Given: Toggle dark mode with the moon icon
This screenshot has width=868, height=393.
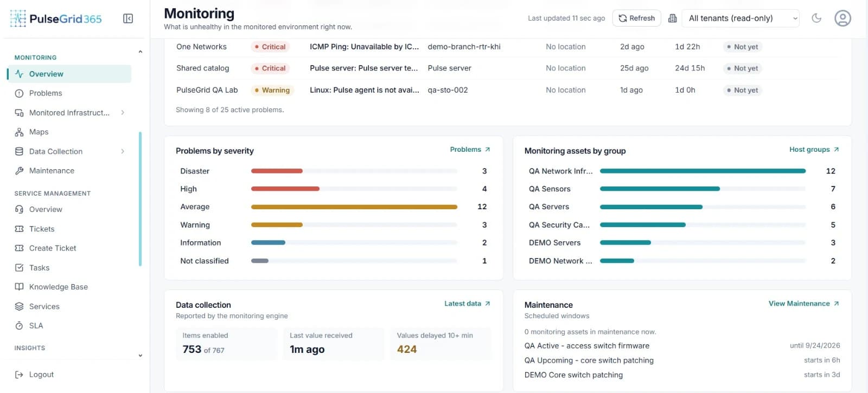Looking at the screenshot, I should (816, 18).
